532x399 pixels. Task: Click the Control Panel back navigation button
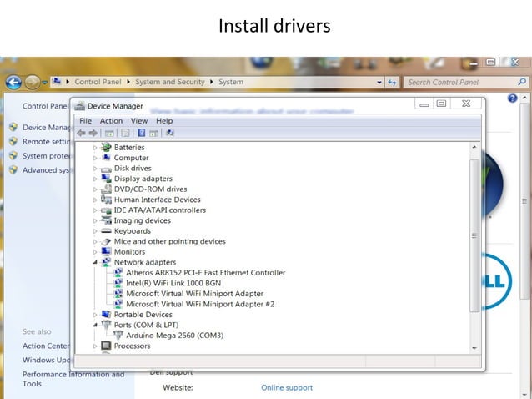pyautogui.click(x=13, y=82)
